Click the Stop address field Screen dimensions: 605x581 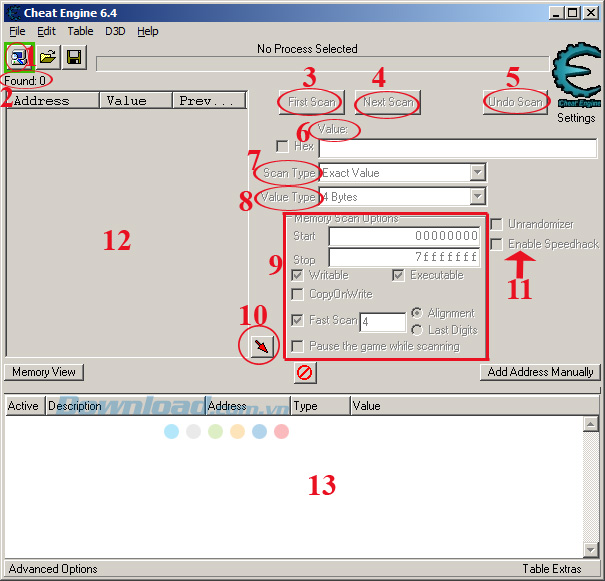click(x=404, y=257)
